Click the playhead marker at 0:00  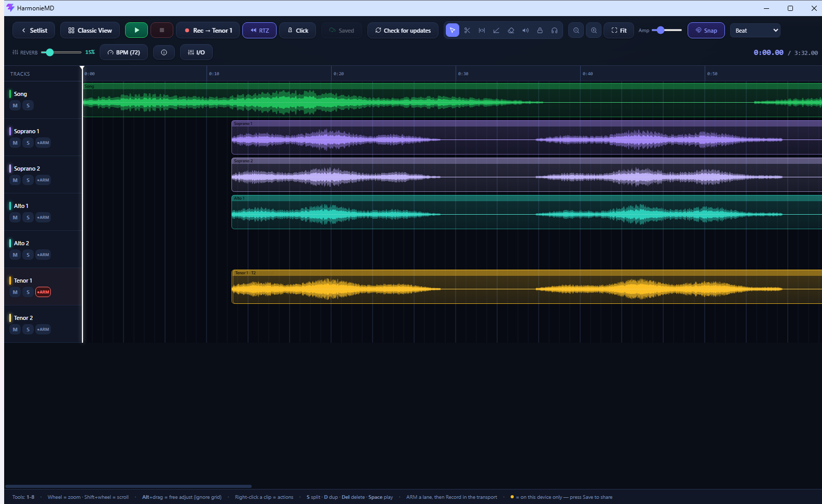point(82,68)
